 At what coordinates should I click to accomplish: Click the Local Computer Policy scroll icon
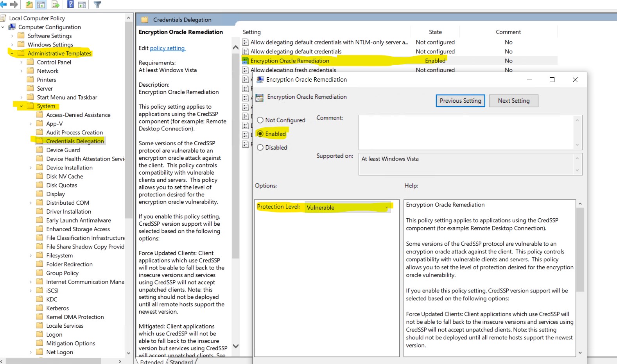pos(3,18)
